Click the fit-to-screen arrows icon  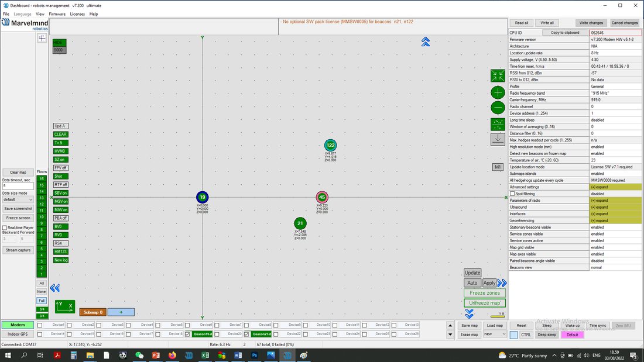tap(498, 75)
